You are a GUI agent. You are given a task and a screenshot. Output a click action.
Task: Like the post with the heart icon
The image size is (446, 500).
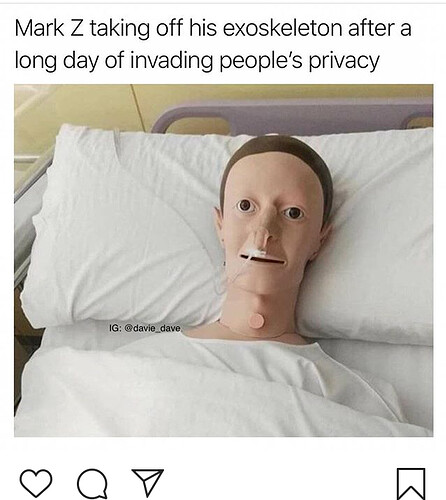click(x=36, y=483)
